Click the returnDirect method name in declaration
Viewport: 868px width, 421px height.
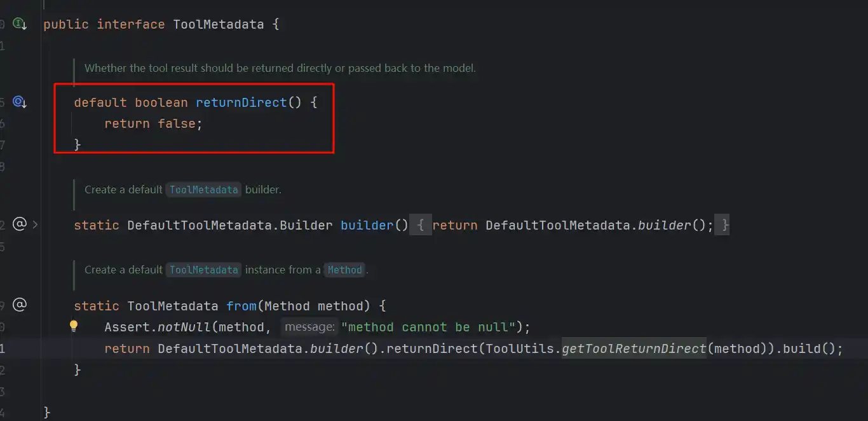tap(241, 102)
